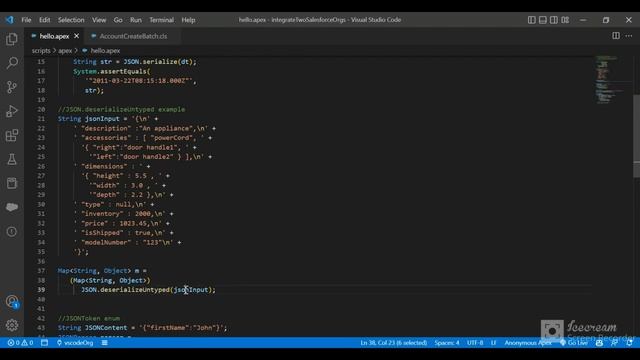Click jsonInput variable on line 21

coord(102,119)
